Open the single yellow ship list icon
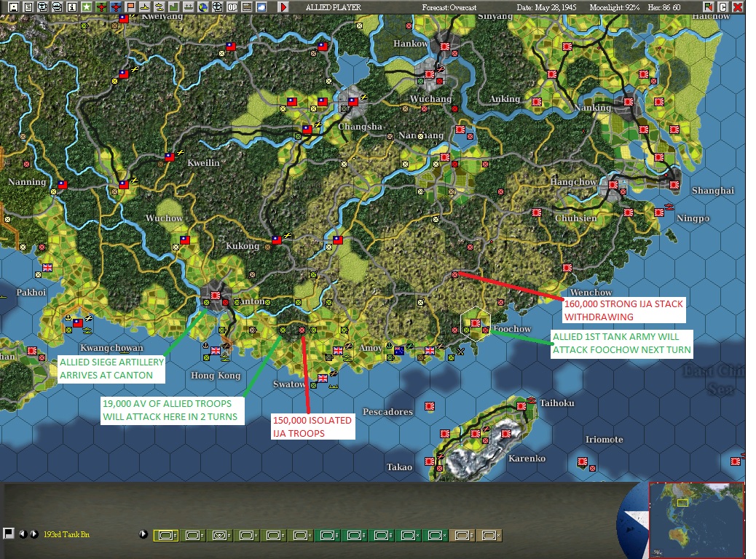Viewport: 756px width, 559px height. click(x=145, y=7)
